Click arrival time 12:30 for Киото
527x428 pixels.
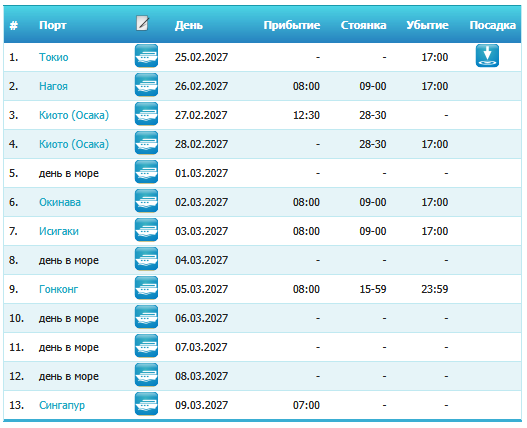[x=306, y=115]
